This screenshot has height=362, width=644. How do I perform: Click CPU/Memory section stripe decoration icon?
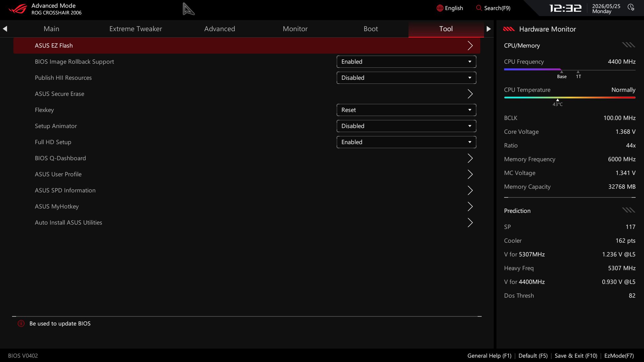tap(629, 45)
